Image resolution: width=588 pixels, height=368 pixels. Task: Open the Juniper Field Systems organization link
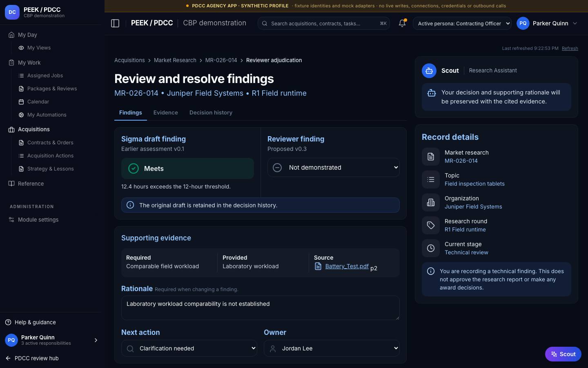pyautogui.click(x=473, y=206)
